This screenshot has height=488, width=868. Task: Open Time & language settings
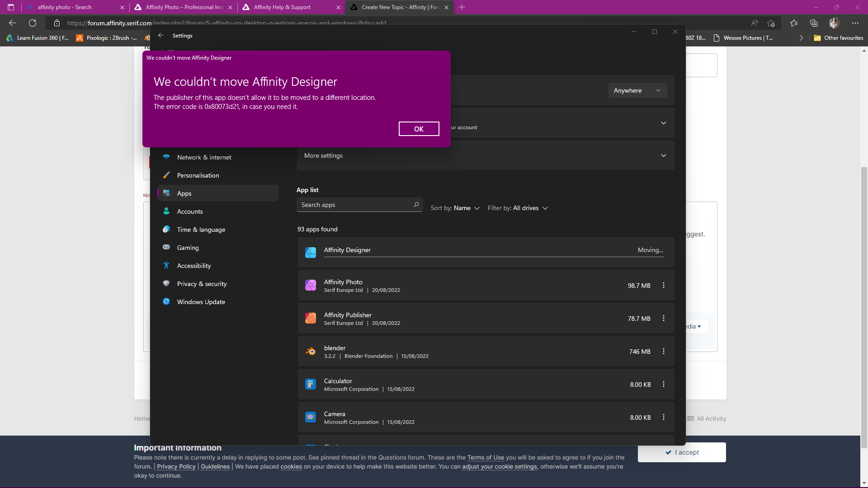[218, 230]
